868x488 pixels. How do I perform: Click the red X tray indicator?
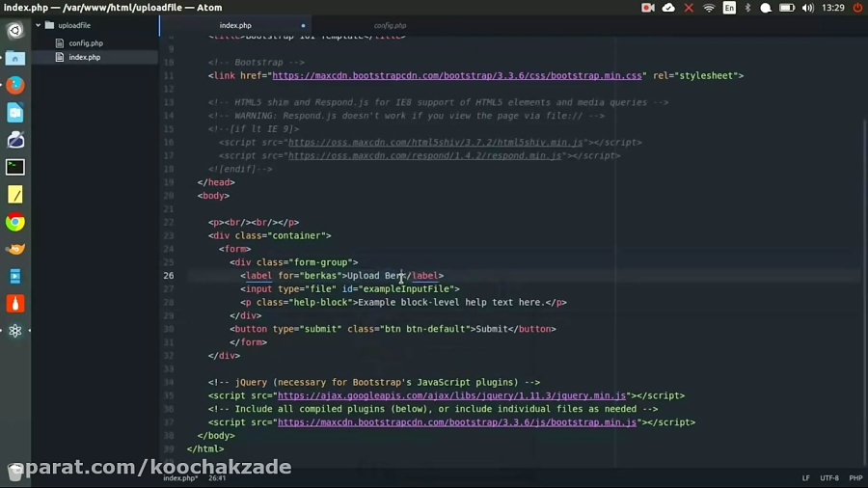tap(689, 8)
